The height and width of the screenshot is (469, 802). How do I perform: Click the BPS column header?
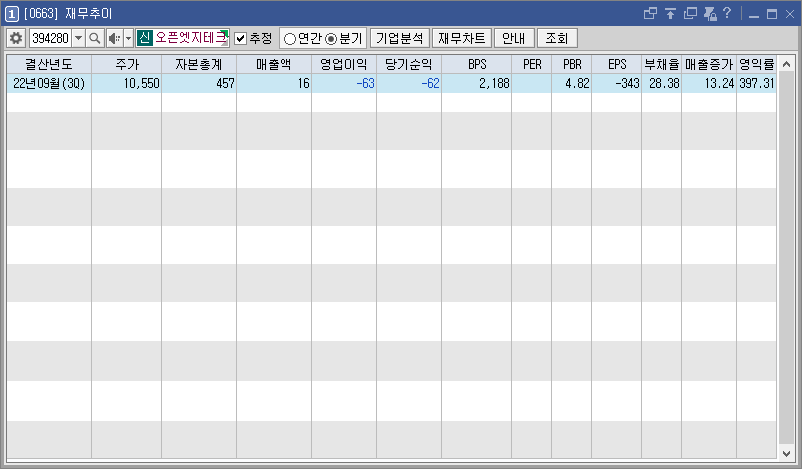pos(477,64)
